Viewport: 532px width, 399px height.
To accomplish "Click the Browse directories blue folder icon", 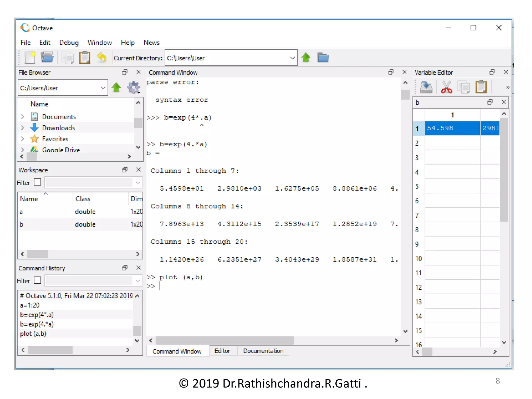I will pyautogui.click(x=323, y=58).
